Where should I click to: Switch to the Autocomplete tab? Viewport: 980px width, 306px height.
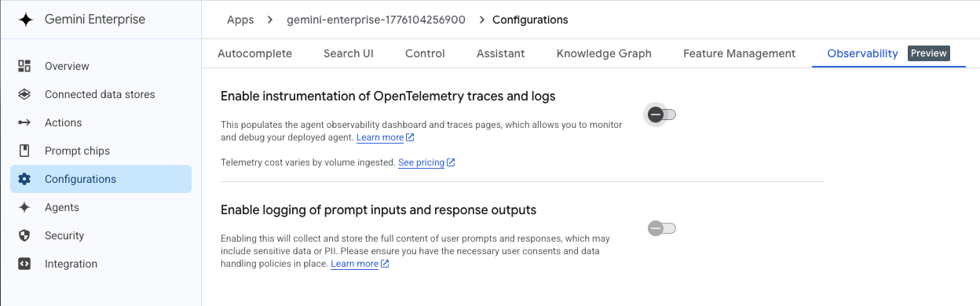(254, 53)
